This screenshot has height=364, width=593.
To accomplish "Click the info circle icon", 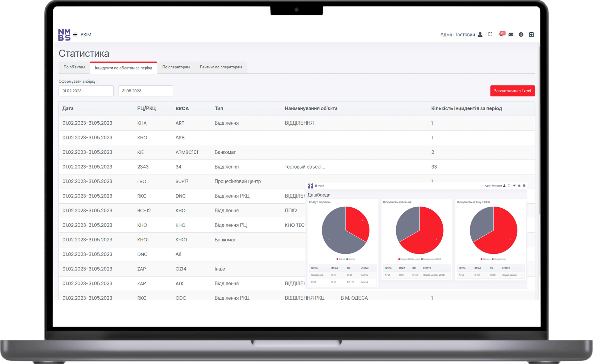I will 521,35.
